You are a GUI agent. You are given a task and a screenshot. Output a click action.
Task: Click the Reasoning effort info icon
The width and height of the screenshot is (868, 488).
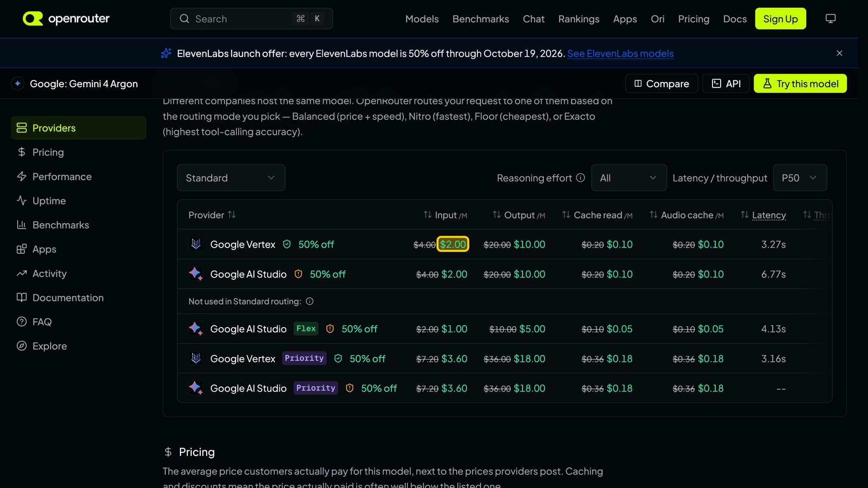[580, 178]
